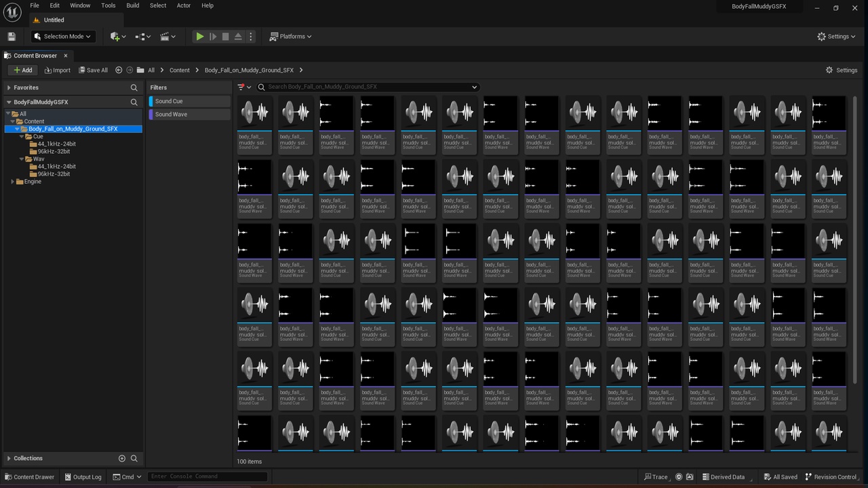The height and width of the screenshot is (488, 868).
Task: Click the folder icon in breadcrumb path
Action: (x=140, y=70)
